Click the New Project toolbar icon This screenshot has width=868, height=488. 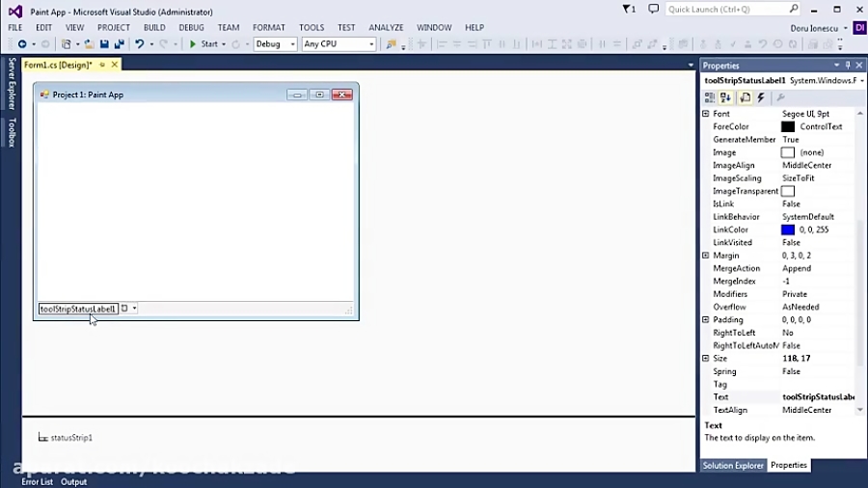67,44
